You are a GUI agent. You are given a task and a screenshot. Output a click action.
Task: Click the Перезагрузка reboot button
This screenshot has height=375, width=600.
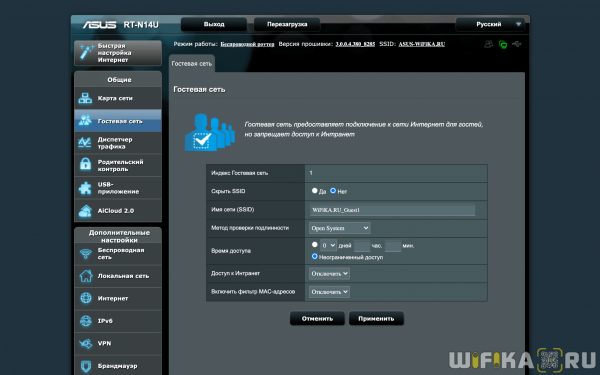pyautogui.click(x=287, y=24)
